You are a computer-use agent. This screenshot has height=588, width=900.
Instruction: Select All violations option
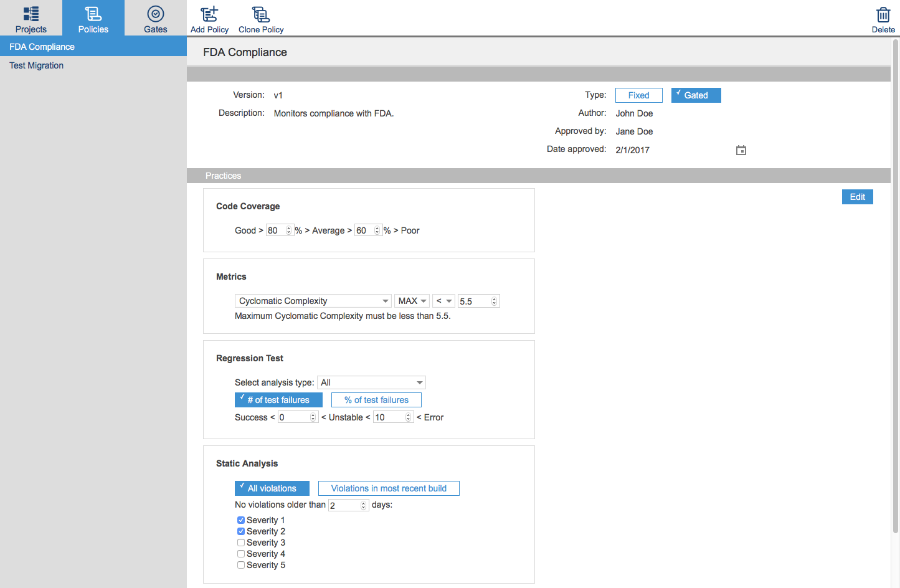pyautogui.click(x=272, y=488)
